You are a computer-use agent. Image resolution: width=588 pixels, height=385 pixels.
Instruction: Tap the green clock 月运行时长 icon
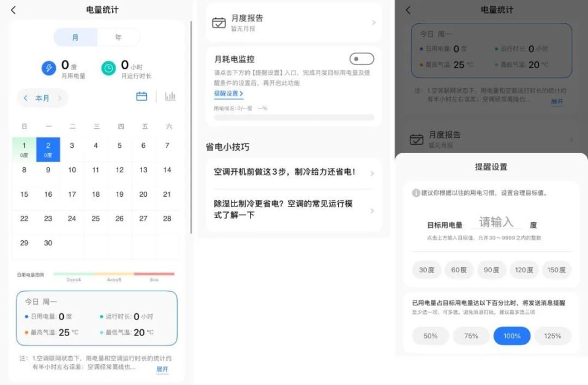coord(108,68)
